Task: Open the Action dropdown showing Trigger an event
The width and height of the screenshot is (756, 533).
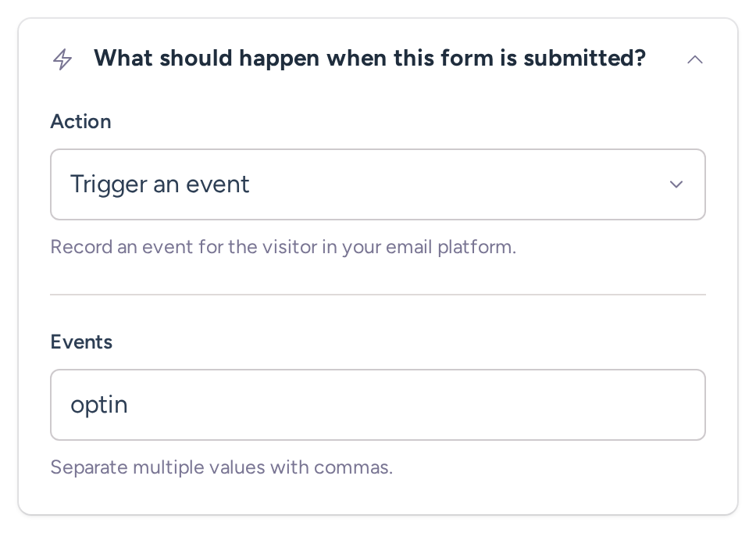Action: (x=378, y=184)
